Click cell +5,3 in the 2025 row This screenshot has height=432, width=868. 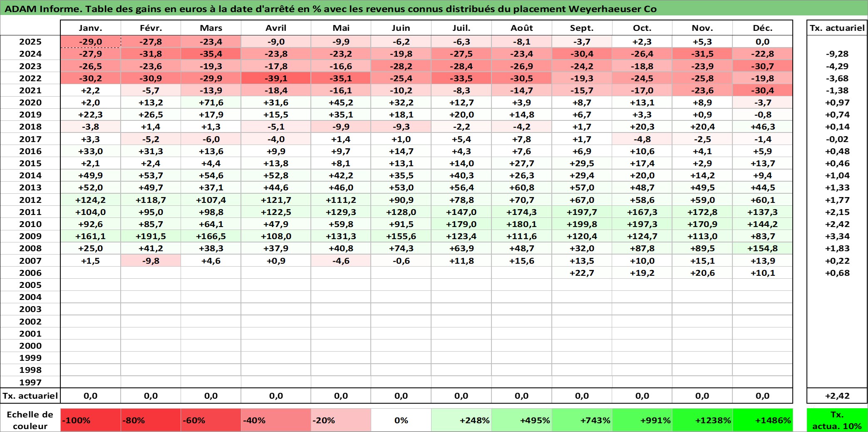pos(702,42)
